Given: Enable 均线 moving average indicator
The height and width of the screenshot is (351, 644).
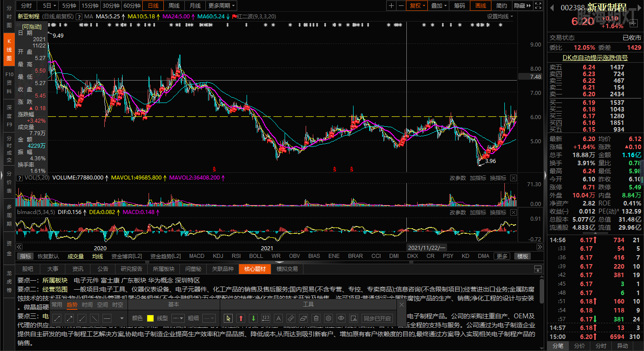Looking at the screenshot, I should point(98,257).
